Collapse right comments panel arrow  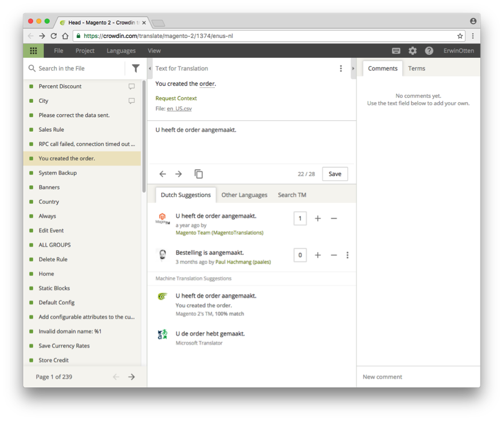pos(353,69)
